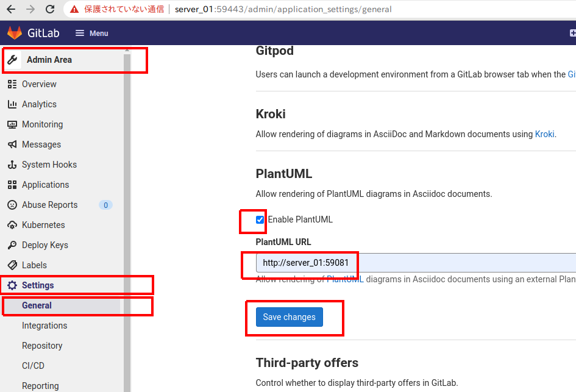Open the Menu label in top bar
576x392 pixels.
coord(99,34)
